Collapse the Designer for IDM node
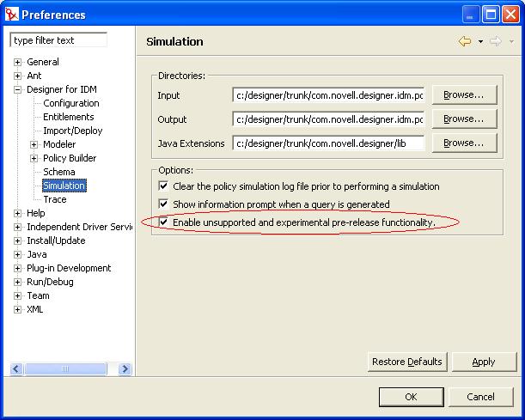Viewport: 525px width, 420px height. (17, 89)
